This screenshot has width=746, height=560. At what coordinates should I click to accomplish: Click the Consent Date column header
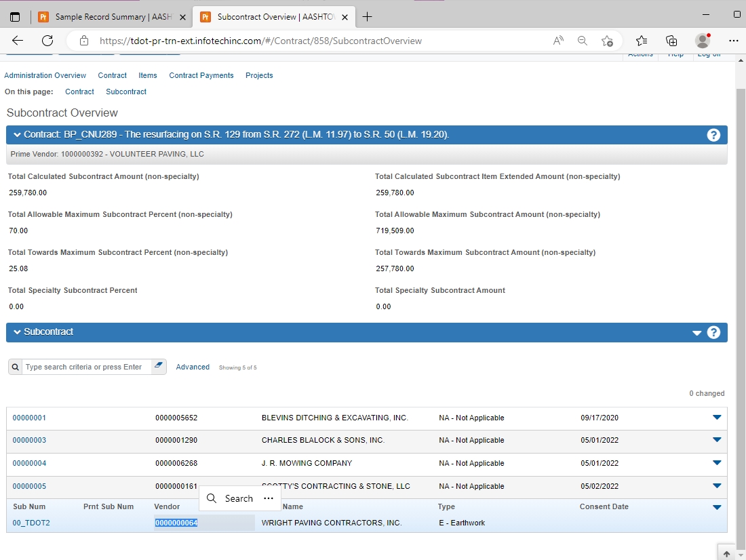[604, 506]
